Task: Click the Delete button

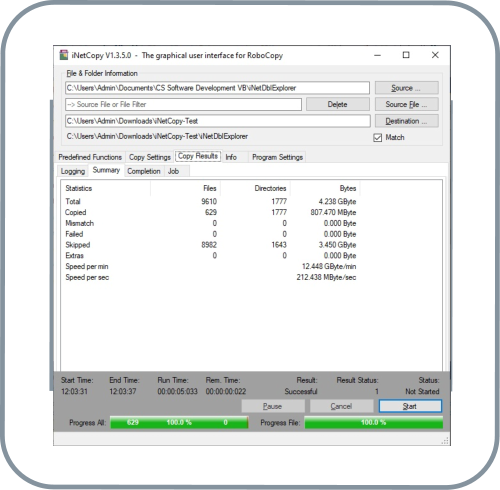Action: point(338,104)
